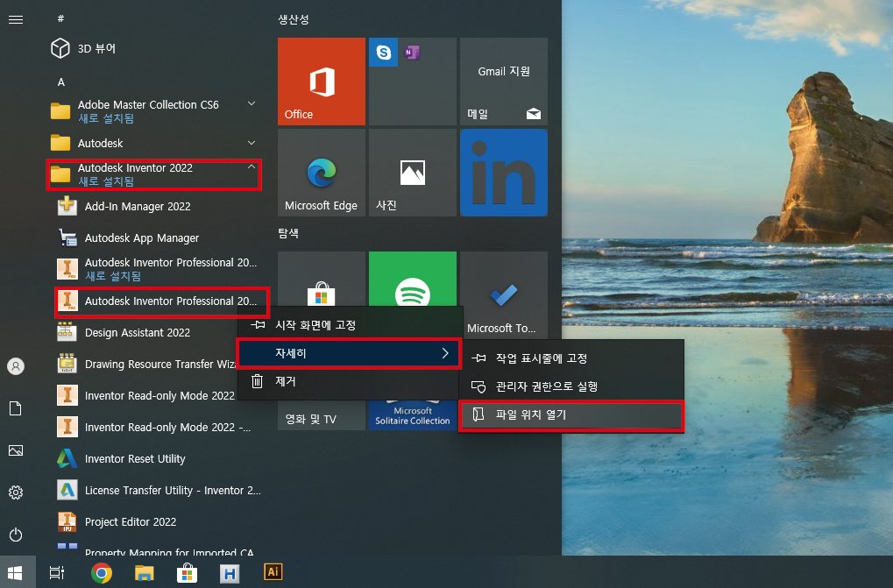Open 영화 및 TV tile
The height and width of the screenshot is (588, 893).
(322, 415)
